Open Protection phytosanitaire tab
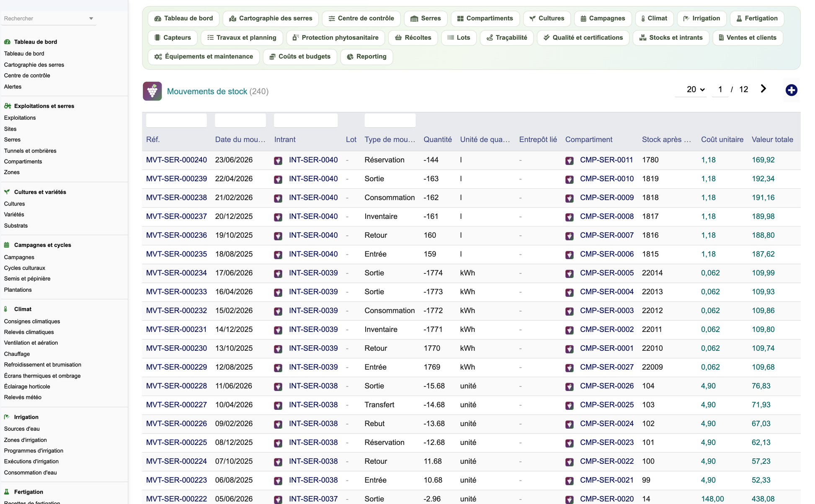The width and height of the screenshot is (815, 504). tap(335, 38)
